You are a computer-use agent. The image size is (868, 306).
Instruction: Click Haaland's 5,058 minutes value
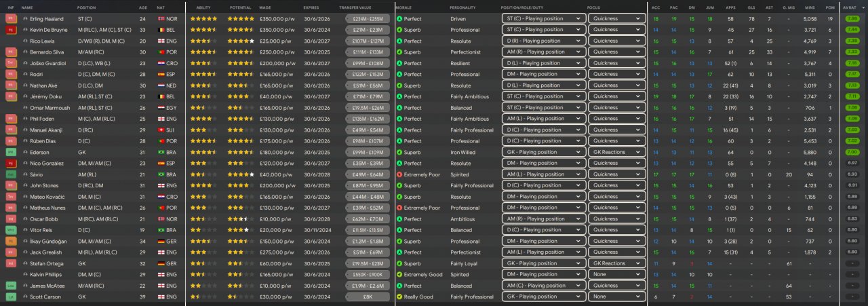pos(809,19)
